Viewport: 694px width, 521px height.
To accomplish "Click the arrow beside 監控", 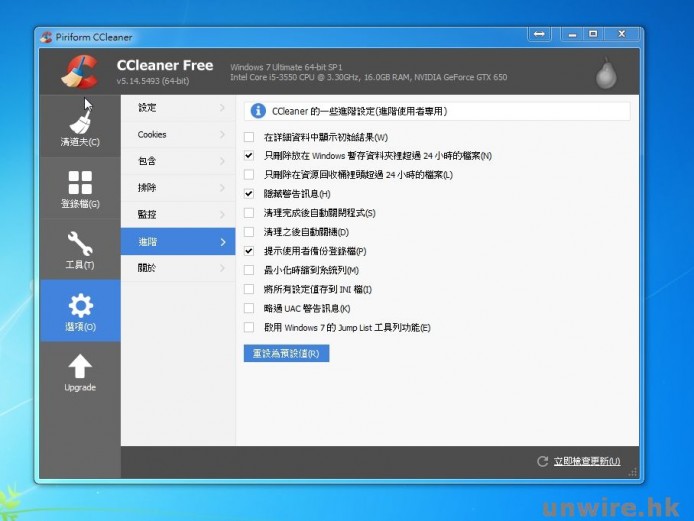I will (x=222, y=214).
